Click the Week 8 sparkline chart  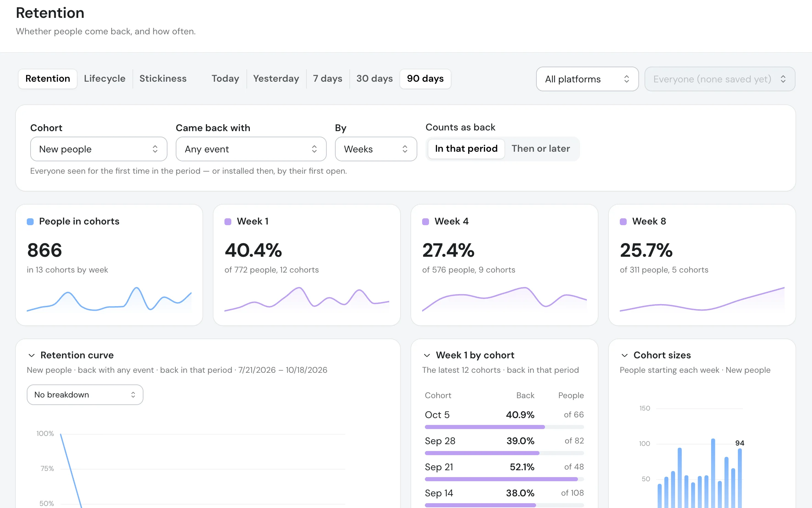tap(702, 299)
